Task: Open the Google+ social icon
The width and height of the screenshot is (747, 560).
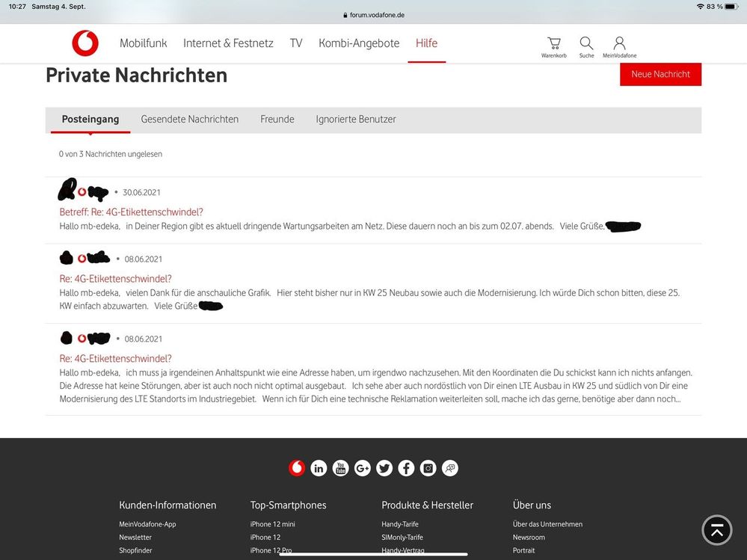Action: click(x=363, y=468)
